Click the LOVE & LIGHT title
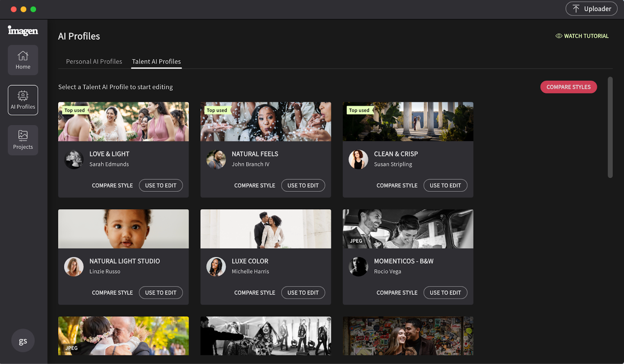 coord(109,154)
